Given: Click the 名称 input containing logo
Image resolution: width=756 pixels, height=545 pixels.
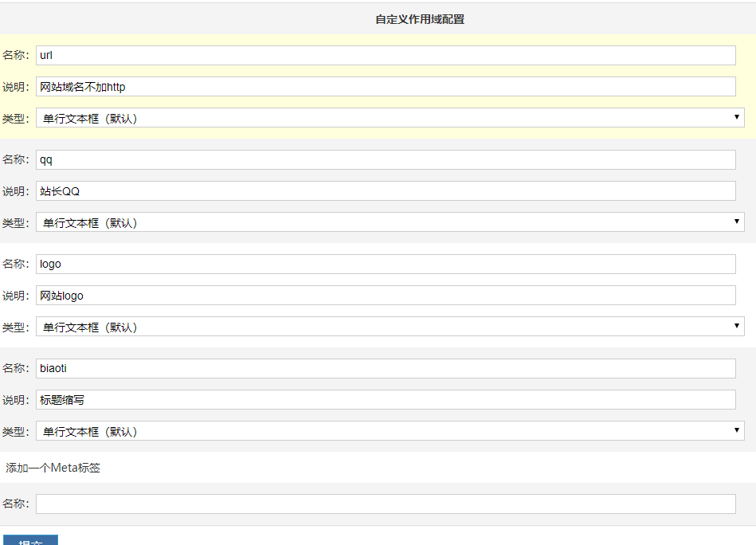Looking at the screenshot, I should (x=319, y=264).
